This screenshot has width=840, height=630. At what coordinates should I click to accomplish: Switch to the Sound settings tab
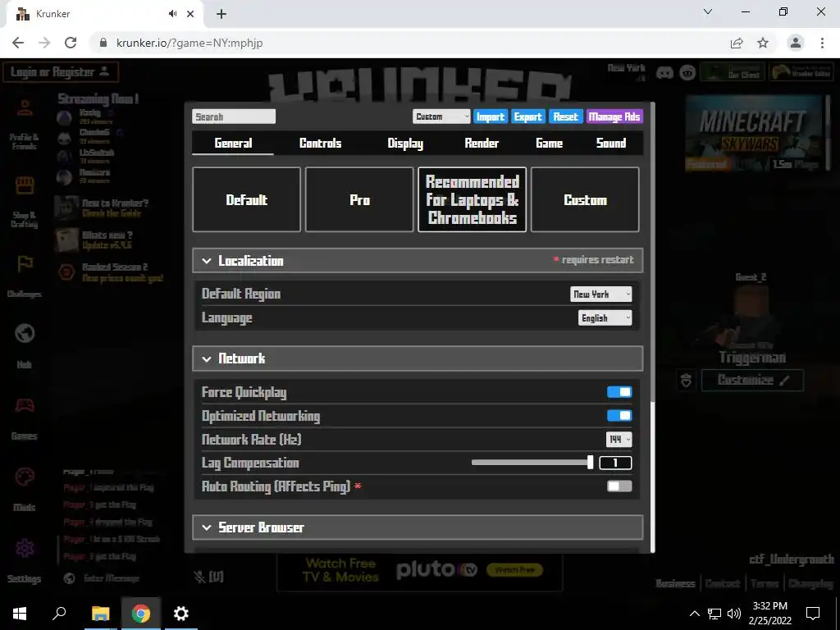(611, 143)
